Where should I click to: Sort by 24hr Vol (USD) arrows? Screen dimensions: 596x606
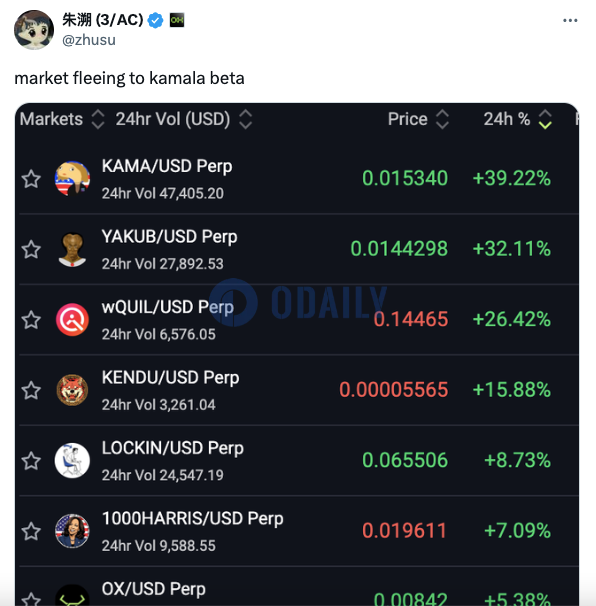pos(245,119)
